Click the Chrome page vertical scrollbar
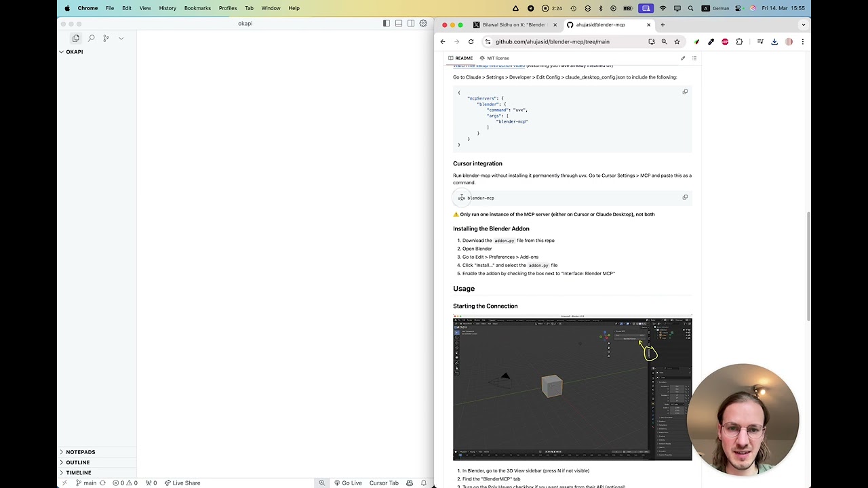This screenshot has width=868, height=488. pos(808,268)
